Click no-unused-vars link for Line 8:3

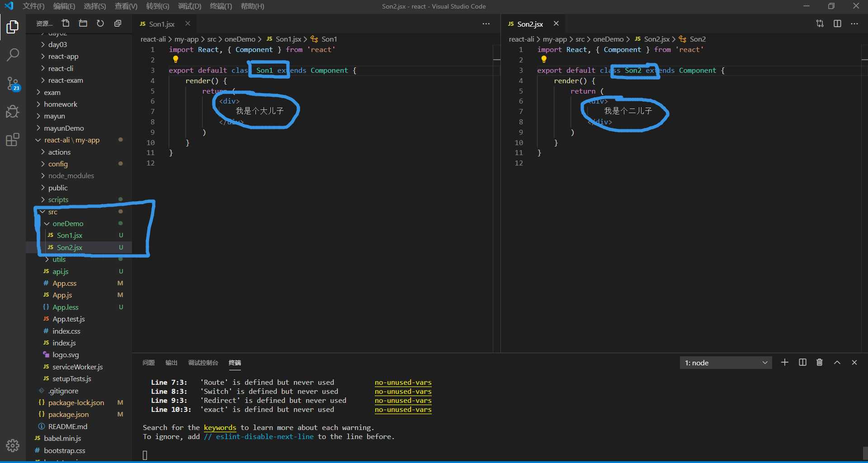pos(403,392)
